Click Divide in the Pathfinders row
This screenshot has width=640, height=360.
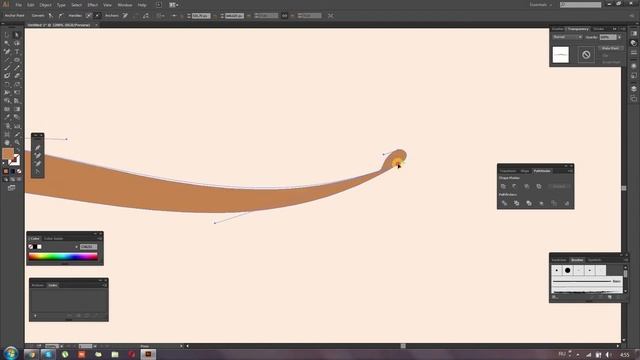coord(504,203)
